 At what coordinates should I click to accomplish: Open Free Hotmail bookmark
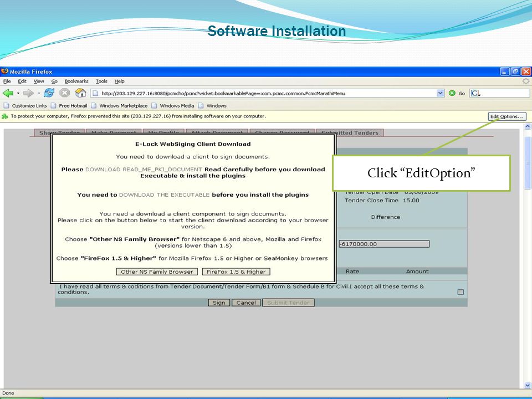(69, 105)
